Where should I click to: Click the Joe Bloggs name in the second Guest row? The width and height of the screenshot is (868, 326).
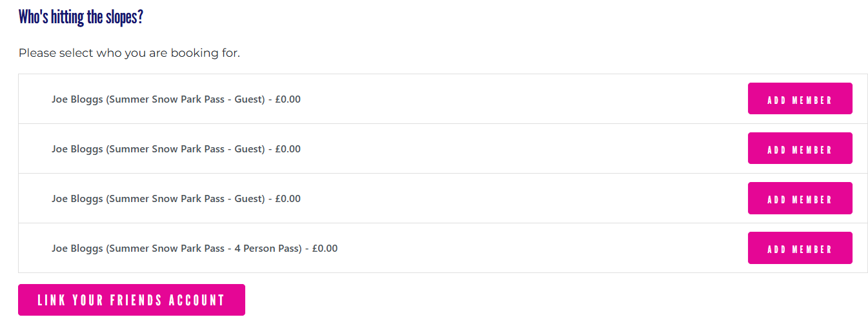[x=77, y=149]
